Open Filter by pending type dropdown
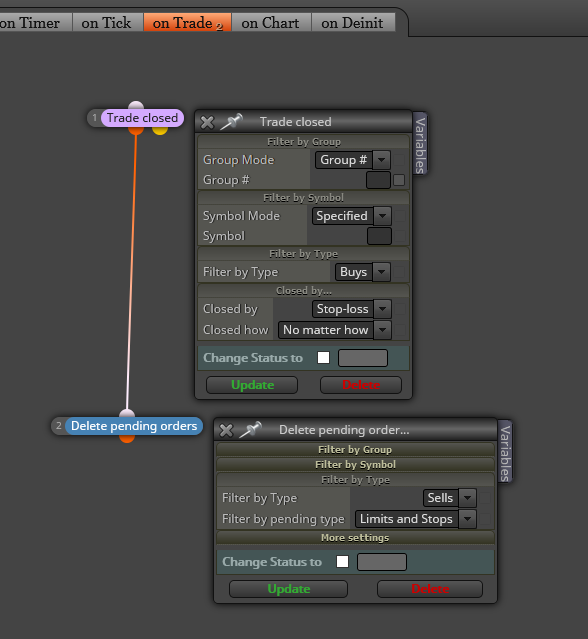Viewport: 588px width, 639px height. 416,519
